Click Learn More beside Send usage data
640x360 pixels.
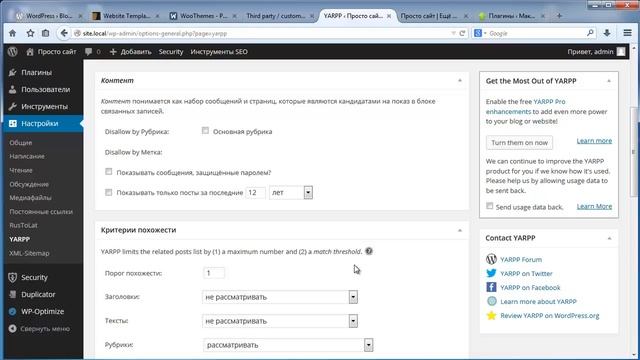tap(594, 207)
